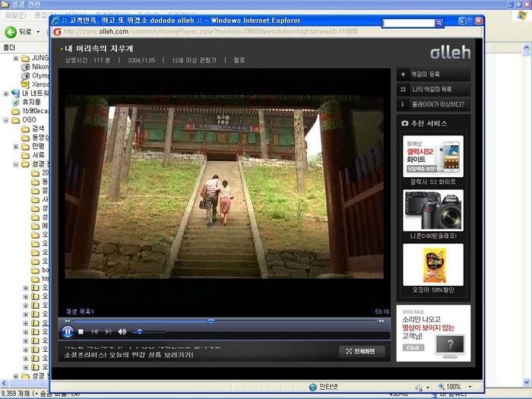The image size is (532, 399).
Task: Select the Xerox device icon in tree
Action: (x=25, y=84)
